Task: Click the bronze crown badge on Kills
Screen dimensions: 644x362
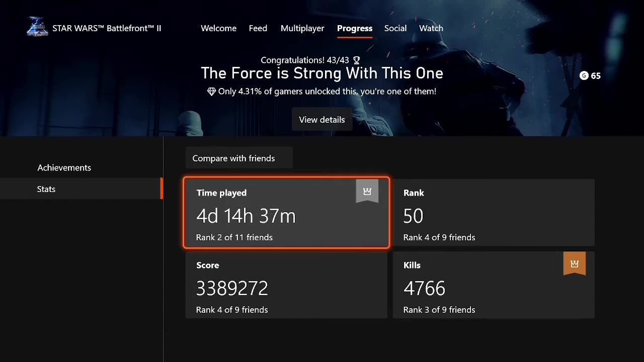Action: [575, 264]
